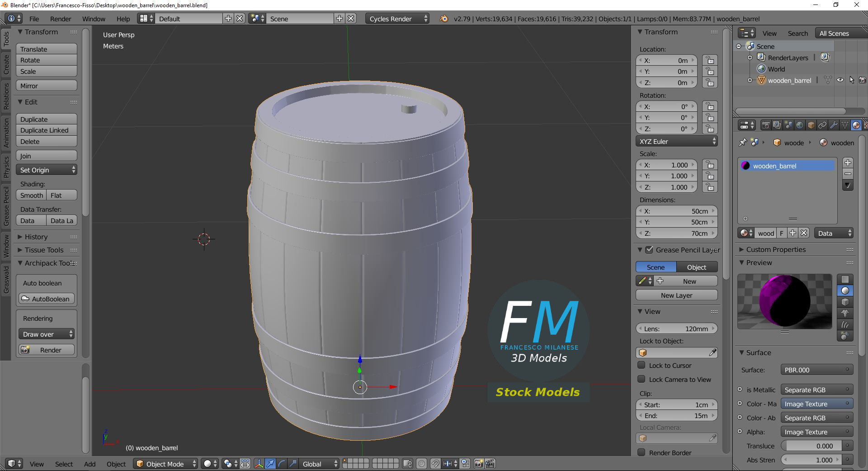The image size is (868, 471).
Task: Toggle the 3D manipulator axes icon
Action: [x=259, y=464]
